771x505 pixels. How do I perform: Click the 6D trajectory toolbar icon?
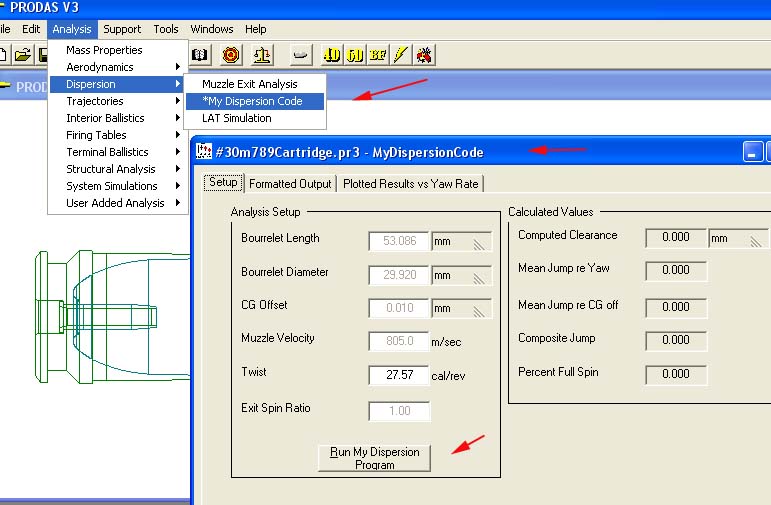[x=355, y=55]
